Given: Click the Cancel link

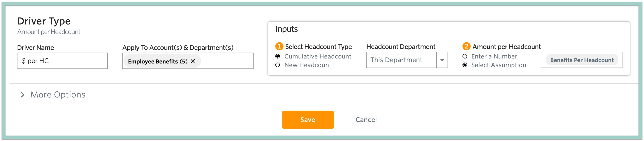Looking at the screenshot, I should pyautogui.click(x=366, y=119).
